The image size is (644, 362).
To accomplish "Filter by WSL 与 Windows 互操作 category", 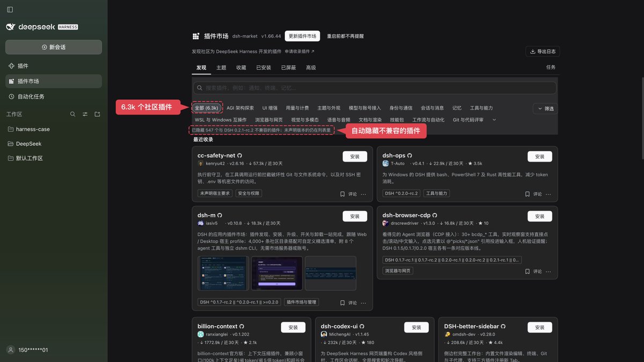I will (221, 120).
